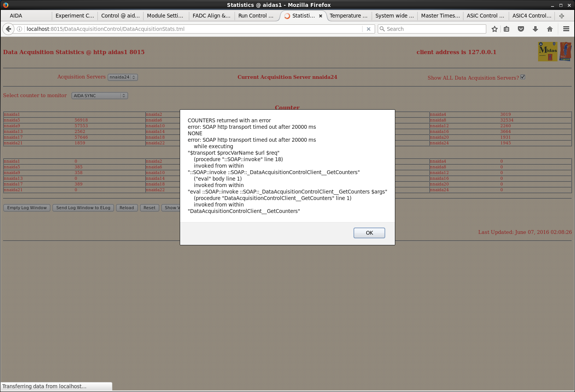Image resolution: width=575 pixels, height=392 pixels.
Task: Open the Master Times... tab
Action: (440, 16)
